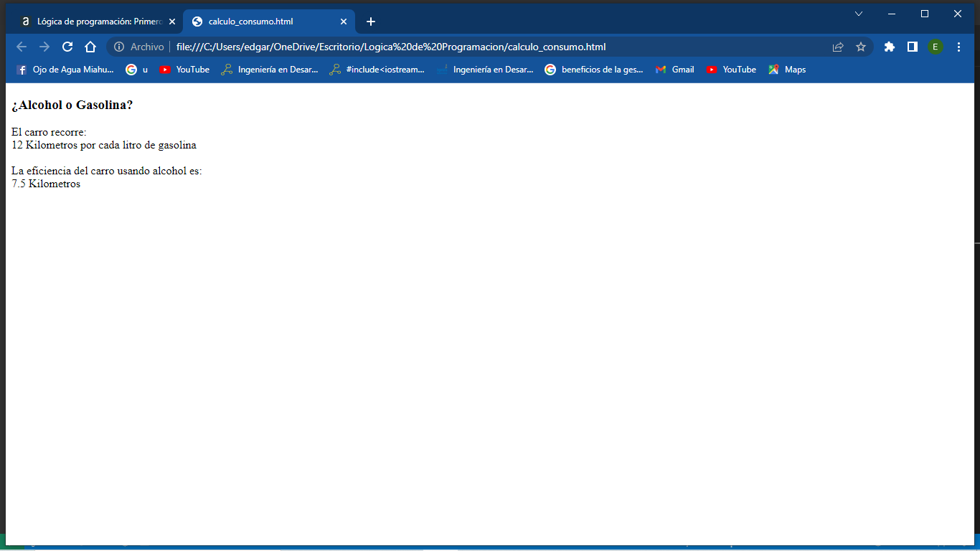
Task: Maximize the browser window
Action: pos(925,14)
